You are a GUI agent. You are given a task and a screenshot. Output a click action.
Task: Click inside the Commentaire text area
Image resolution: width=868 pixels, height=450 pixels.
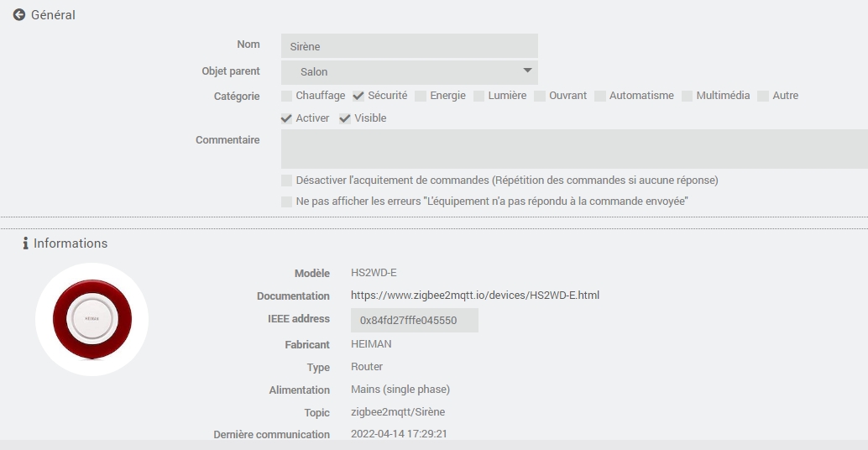(574, 149)
